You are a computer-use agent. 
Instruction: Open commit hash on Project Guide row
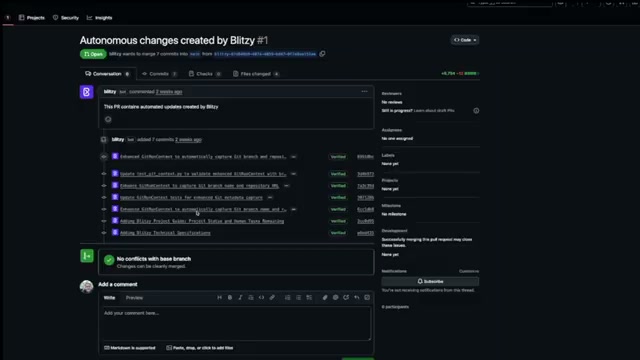365,221
